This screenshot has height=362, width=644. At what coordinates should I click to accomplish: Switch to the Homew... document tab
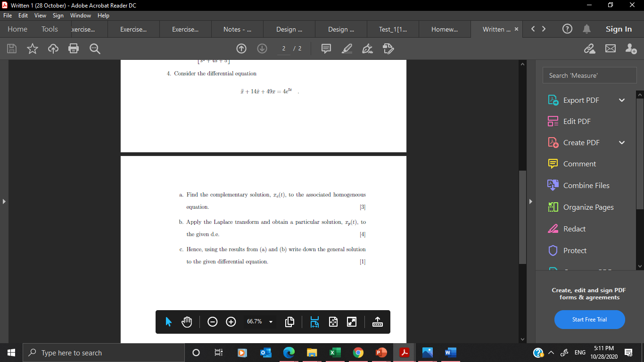444,29
